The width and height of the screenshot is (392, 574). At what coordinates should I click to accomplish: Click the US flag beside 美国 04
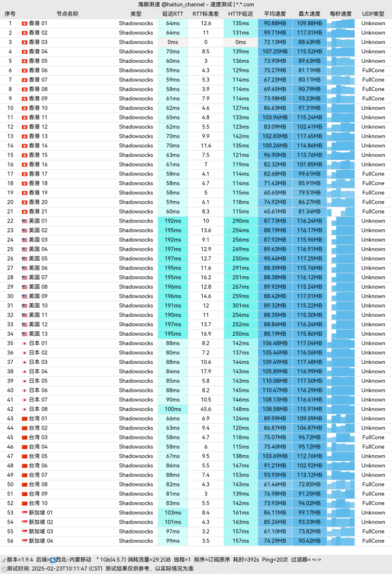(x=25, y=249)
